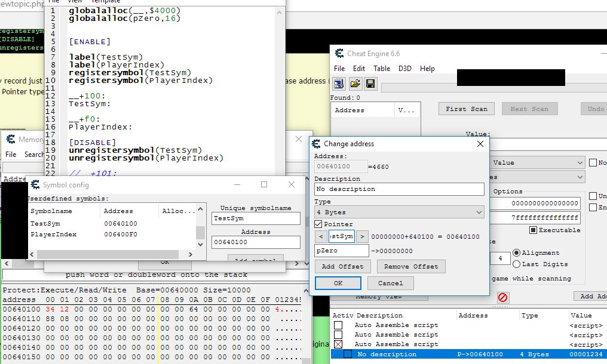The width and height of the screenshot is (607, 364).
Task: Click the Description text field
Action: pyautogui.click(x=399, y=189)
